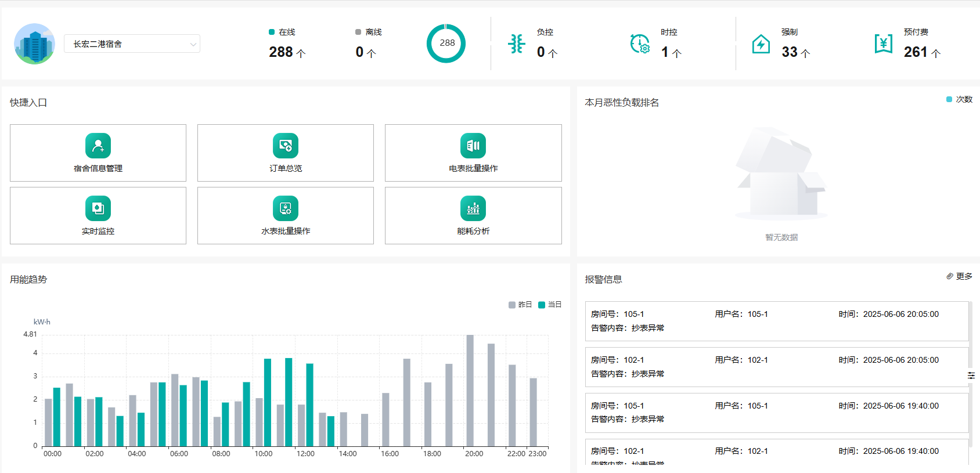980x473 pixels.
Task: Open the 105-1 alarm at 20:05:00
Action: (777, 321)
